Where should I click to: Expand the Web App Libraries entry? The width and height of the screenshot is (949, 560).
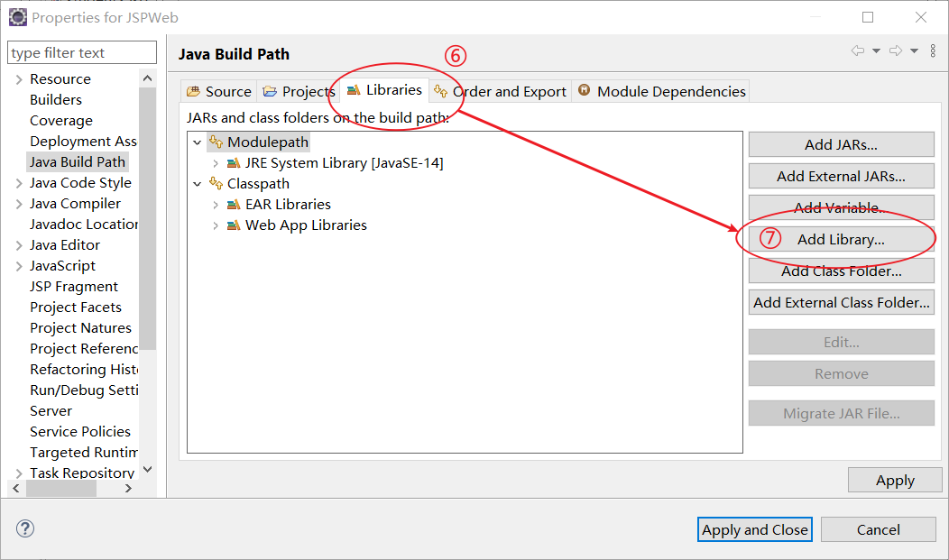tap(215, 225)
